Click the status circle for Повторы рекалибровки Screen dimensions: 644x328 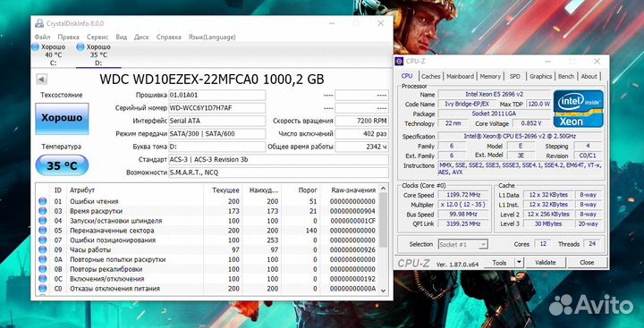pos(42,269)
